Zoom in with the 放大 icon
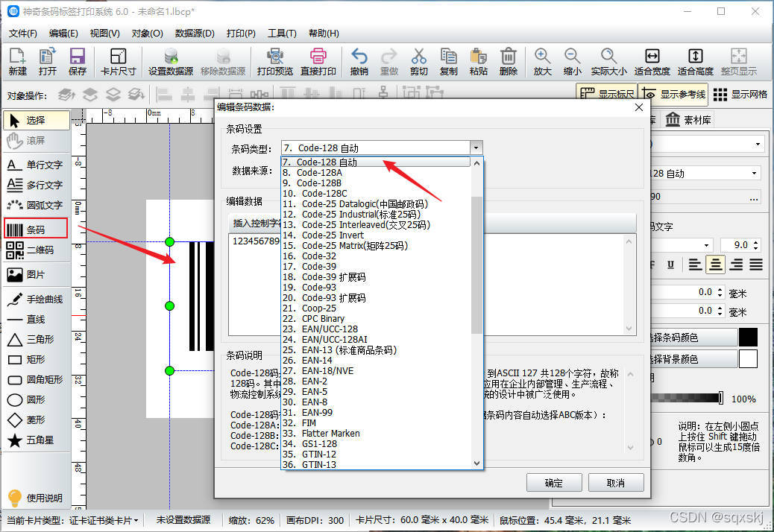Image resolution: width=774 pixels, height=532 pixels. (543, 62)
